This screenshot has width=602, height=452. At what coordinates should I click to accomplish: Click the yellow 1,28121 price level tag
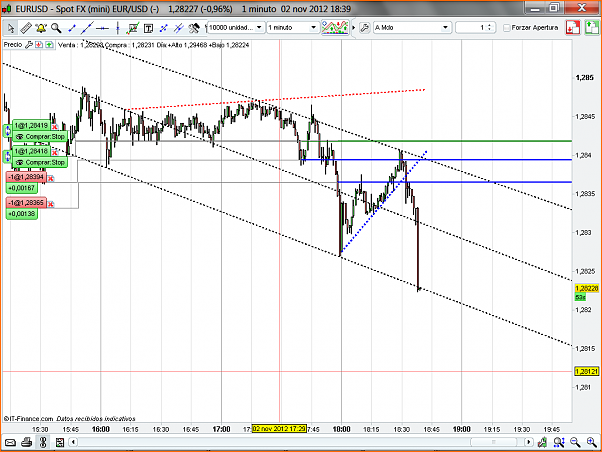click(587, 371)
